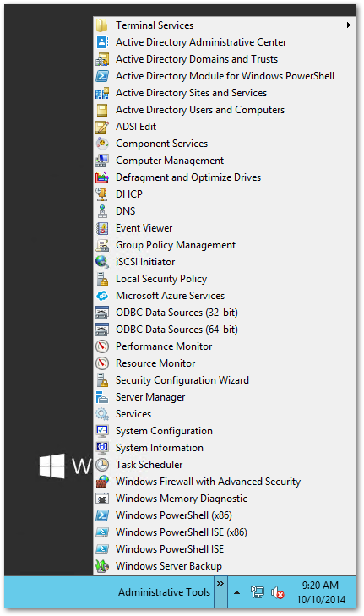Click the iSCSI Initiator globe icon
This screenshot has height=616, width=364.
pyautogui.click(x=102, y=262)
